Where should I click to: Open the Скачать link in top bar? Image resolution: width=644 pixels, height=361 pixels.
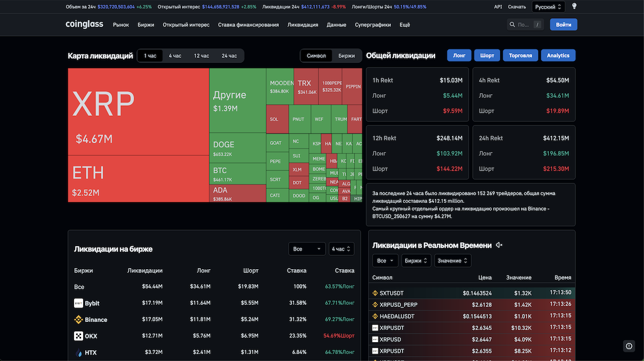[x=517, y=7]
